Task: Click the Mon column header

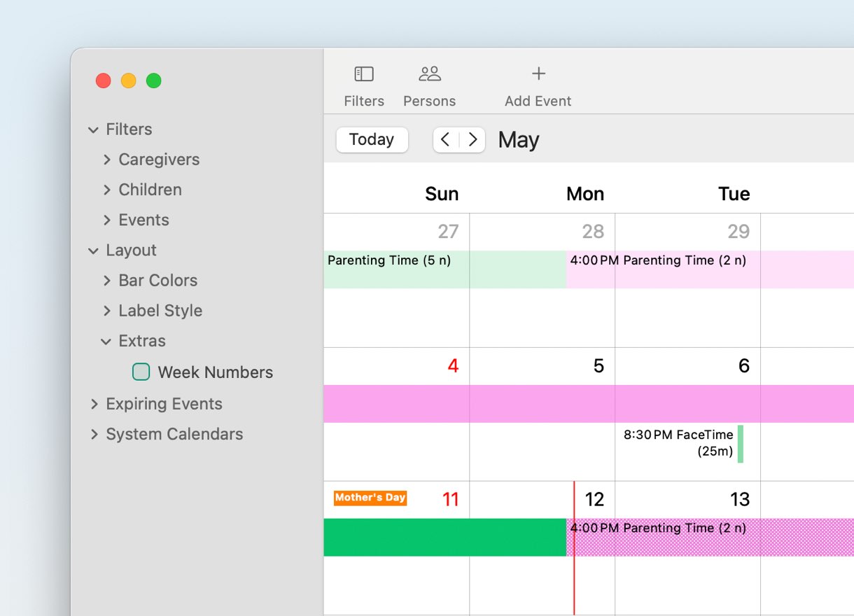Action: click(585, 194)
